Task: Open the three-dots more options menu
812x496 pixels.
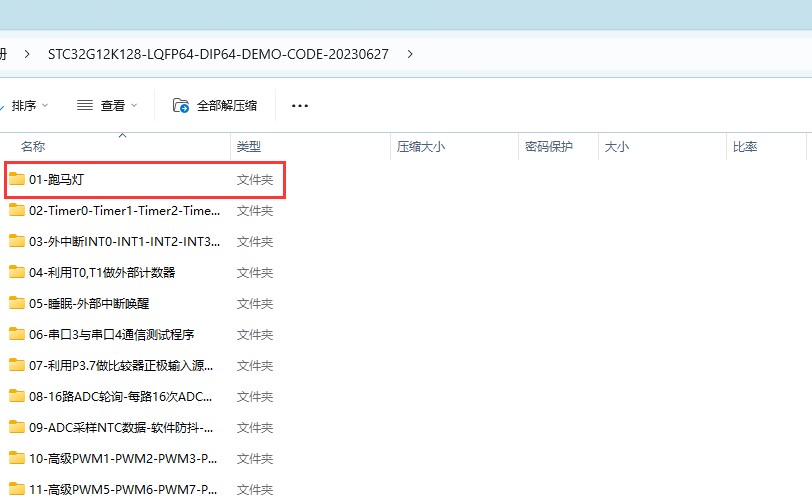Action: point(300,106)
